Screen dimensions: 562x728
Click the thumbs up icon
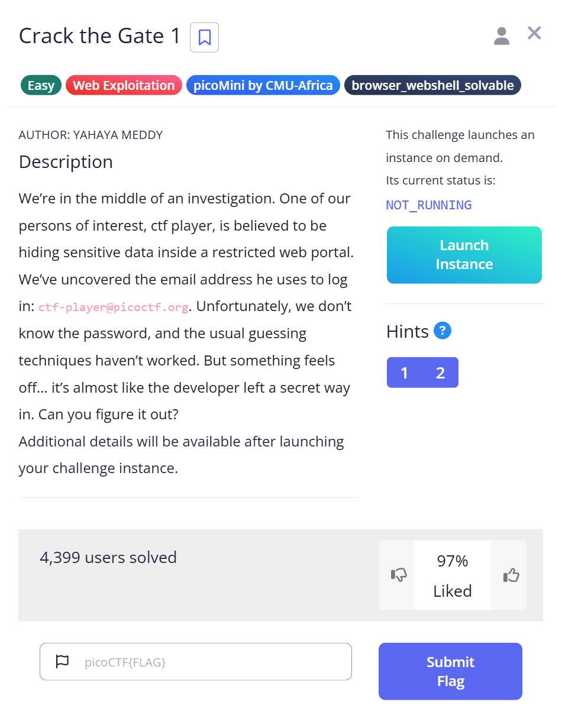pyautogui.click(x=511, y=575)
